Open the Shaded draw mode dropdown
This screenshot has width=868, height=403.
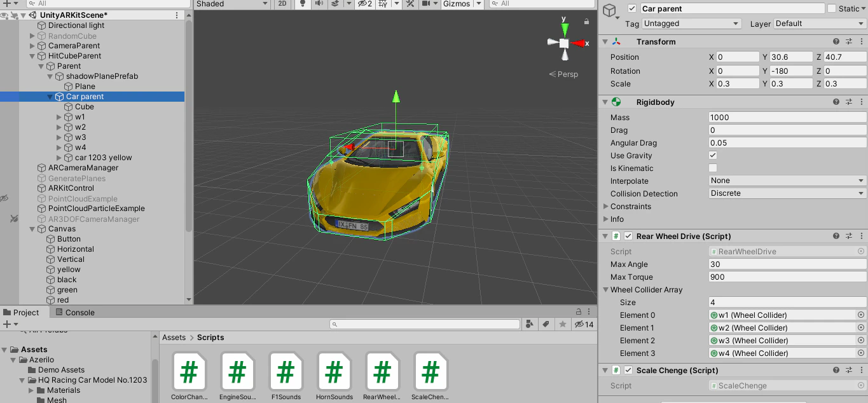(232, 4)
